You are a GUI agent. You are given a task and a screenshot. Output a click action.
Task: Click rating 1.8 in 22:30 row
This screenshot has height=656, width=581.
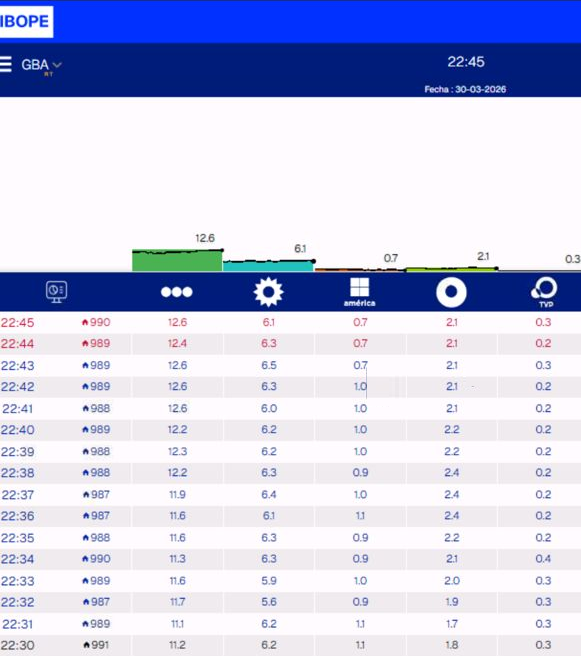[x=452, y=645]
